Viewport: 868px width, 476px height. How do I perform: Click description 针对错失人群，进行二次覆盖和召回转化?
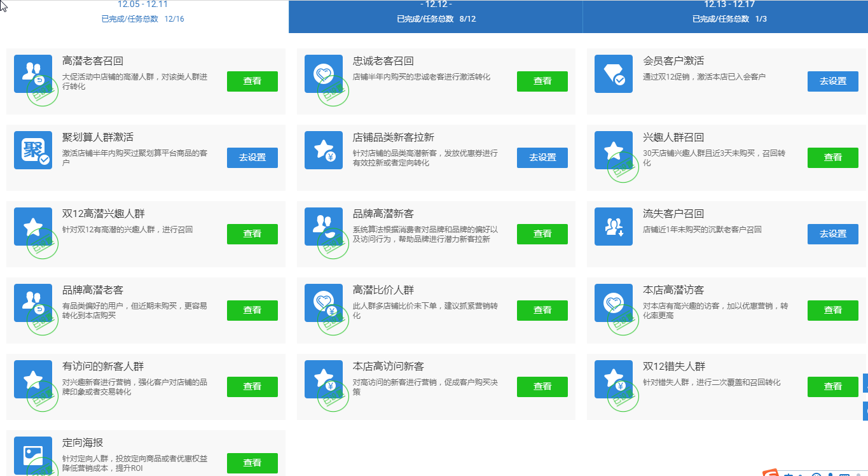point(712,382)
